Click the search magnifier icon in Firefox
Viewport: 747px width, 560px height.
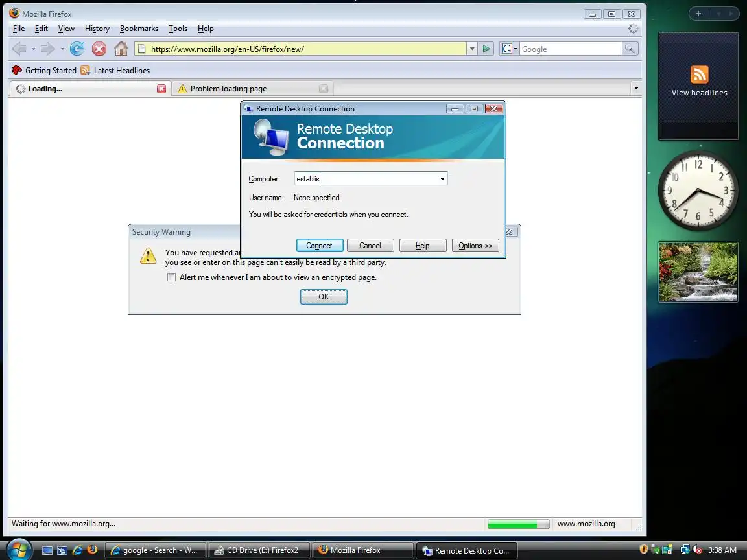(630, 49)
